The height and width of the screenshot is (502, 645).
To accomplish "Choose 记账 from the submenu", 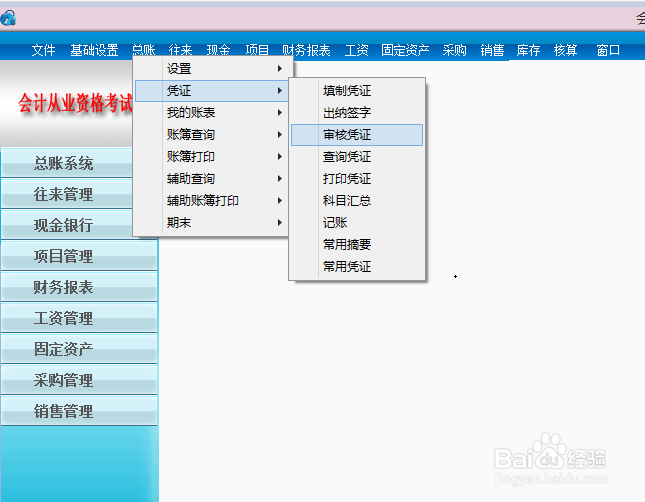I will pos(357,223).
